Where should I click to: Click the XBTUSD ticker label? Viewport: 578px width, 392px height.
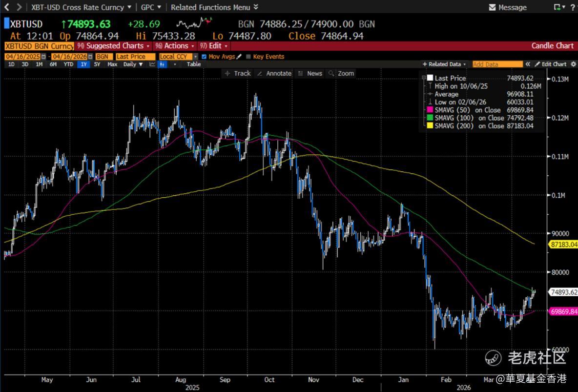click(26, 24)
